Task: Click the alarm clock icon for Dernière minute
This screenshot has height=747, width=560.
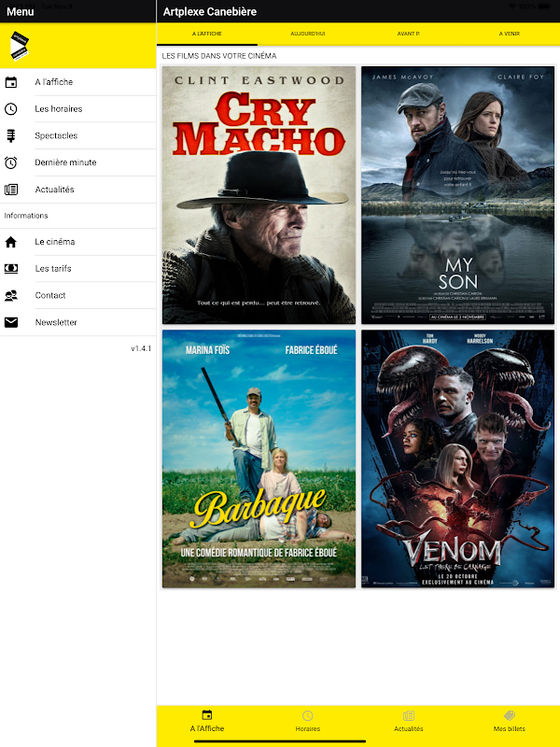Action: click(x=11, y=162)
